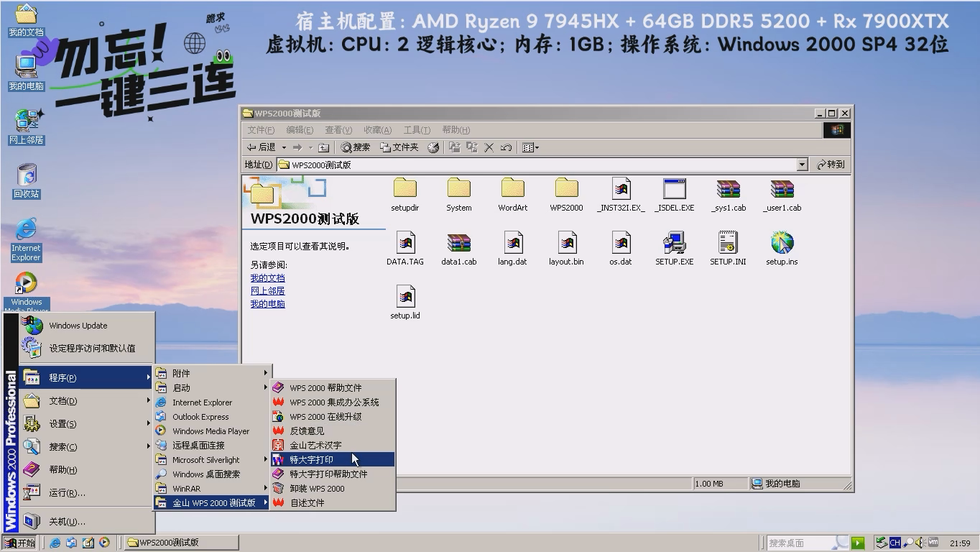
Task: Select the os.dat file icon
Action: [x=621, y=243]
